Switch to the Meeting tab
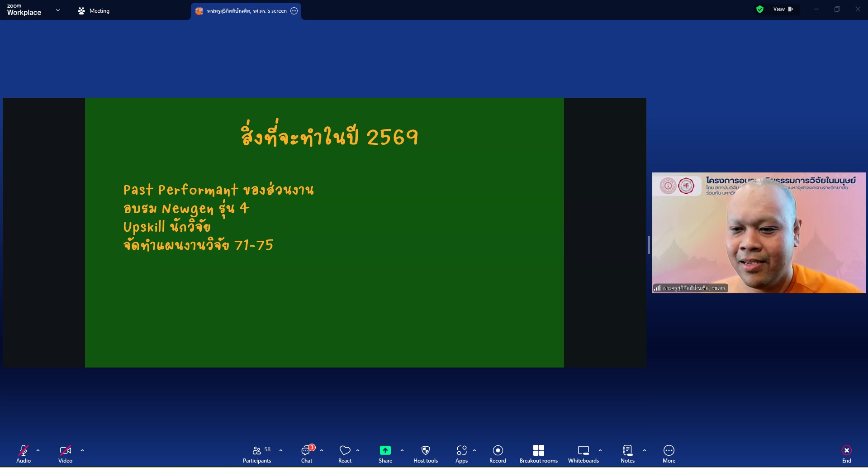The height and width of the screenshot is (468, 868). click(x=94, y=11)
